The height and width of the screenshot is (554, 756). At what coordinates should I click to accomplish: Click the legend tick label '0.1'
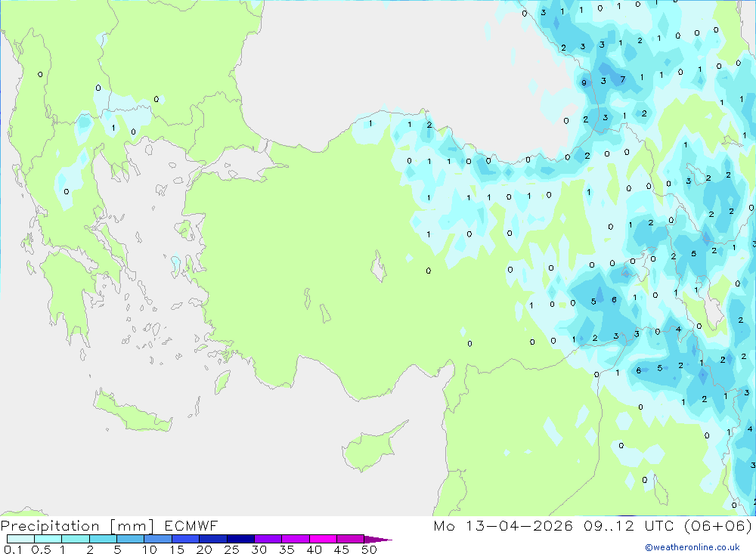pyautogui.click(x=13, y=549)
